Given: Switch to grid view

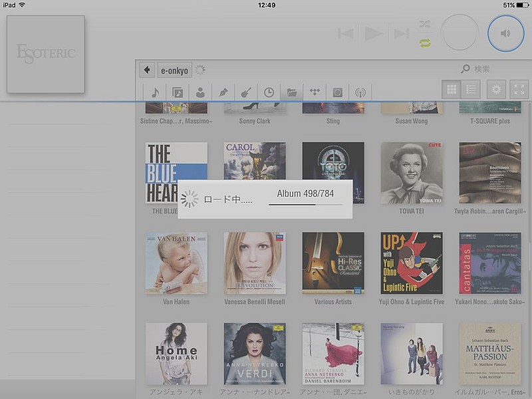Looking at the screenshot, I should click(x=452, y=89).
